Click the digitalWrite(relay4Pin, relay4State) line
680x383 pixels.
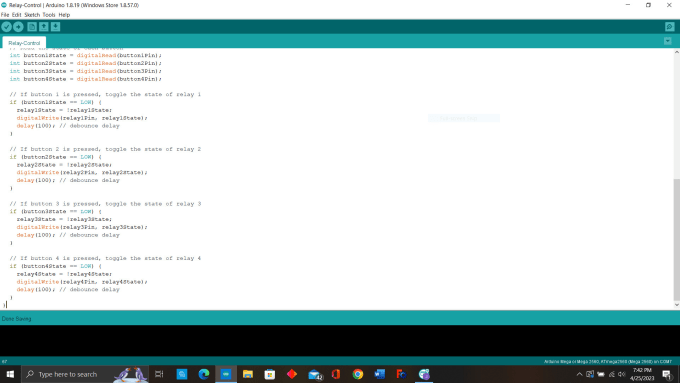tap(82, 282)
